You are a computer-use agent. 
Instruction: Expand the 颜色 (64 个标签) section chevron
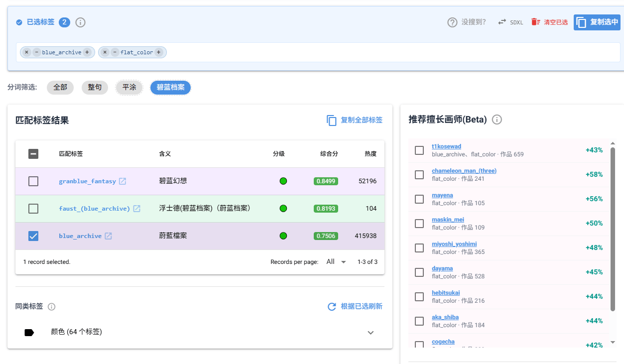click(x=371, y=333)
